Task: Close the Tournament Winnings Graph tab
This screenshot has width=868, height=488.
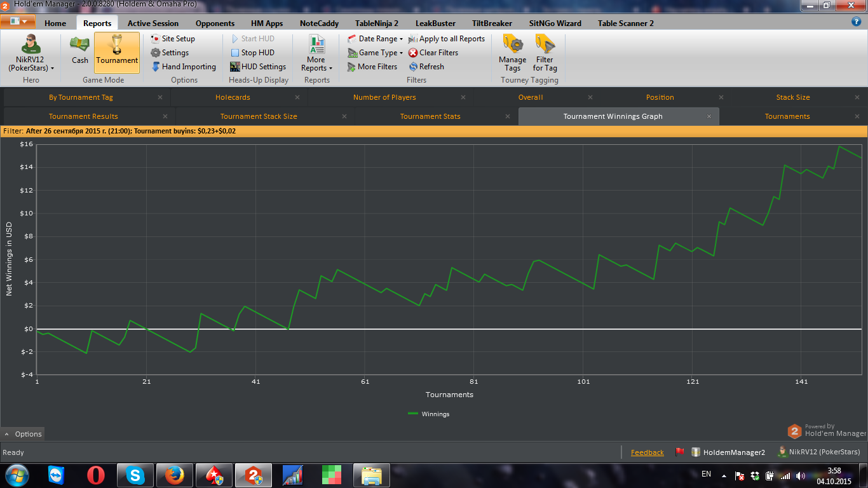Action: click(709, 116)
